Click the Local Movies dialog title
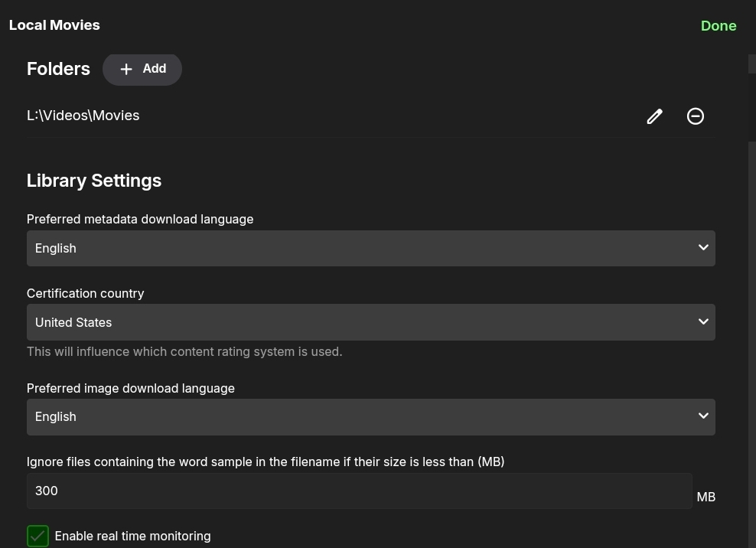 tap(54, 25)
